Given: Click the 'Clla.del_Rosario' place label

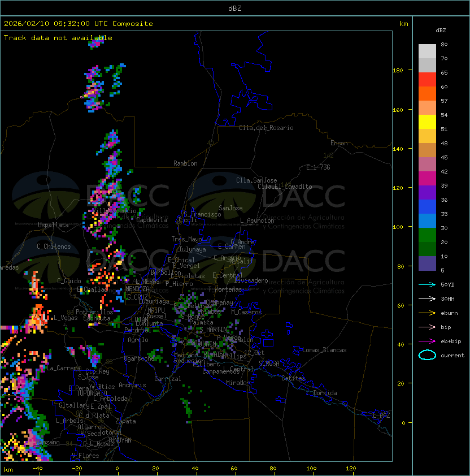Looking at the screenshot, I should [x=266, y=128].
